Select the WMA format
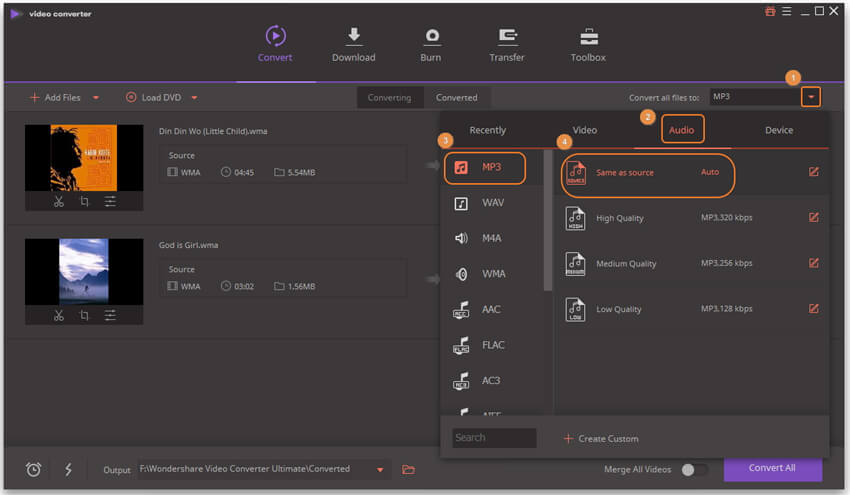The height and width of the screenshot is (495, 850). tap(492, 274)
